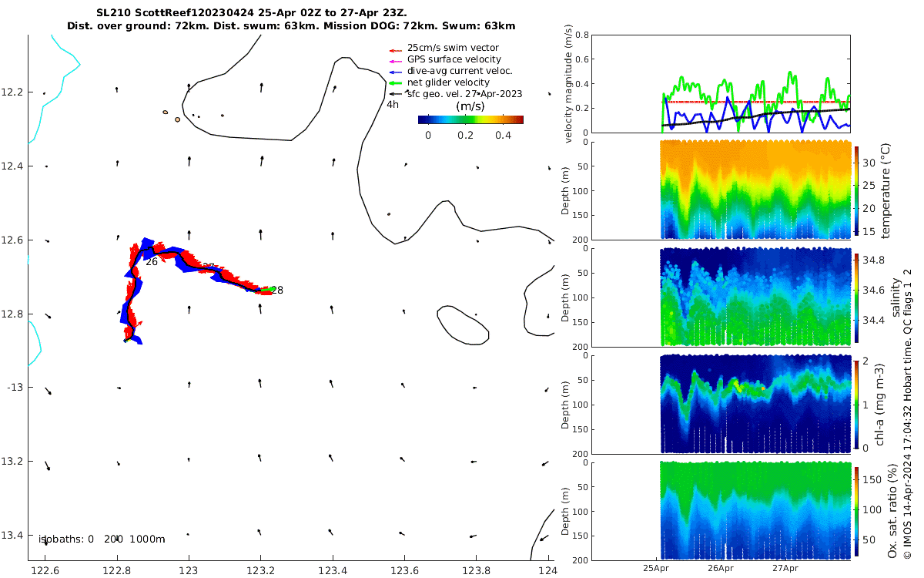Click the temperature depth section plot
This screenshot has height=578, width=924.
[722, 190]
